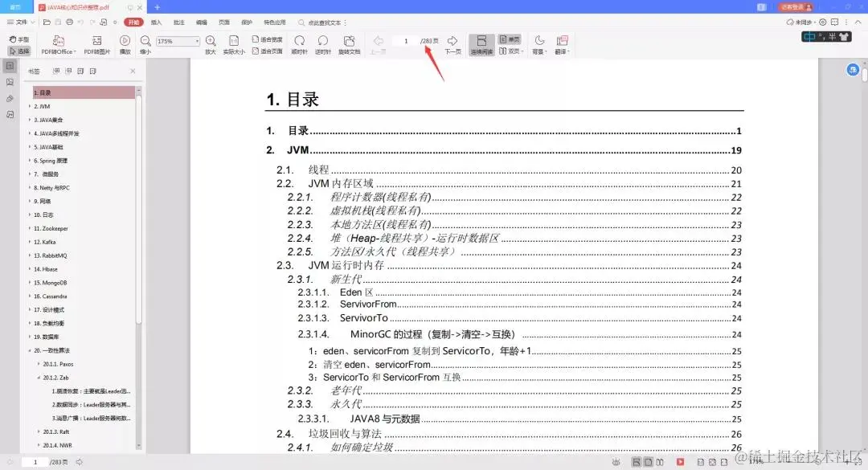Switch to the 插入 ribbon tab
This screenshot has height=470, width=868.
(158, 22)
